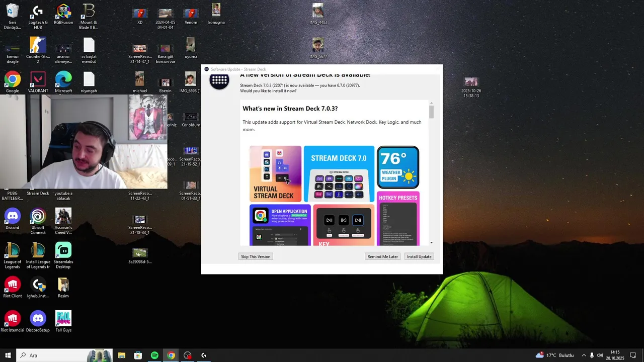The image size is (644, 362).
Task: Click the Virtual Stream Deck image tile
Action: click(x=275, y=174)
